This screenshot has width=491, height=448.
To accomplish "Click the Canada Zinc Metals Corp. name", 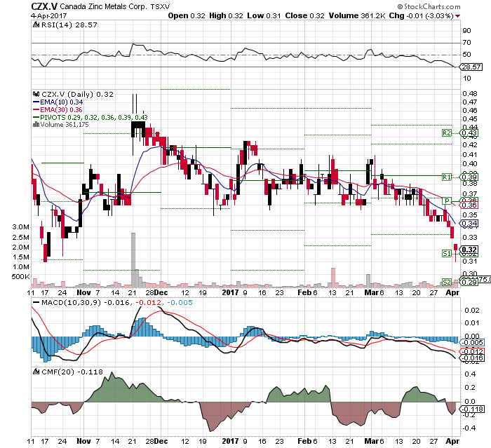I will 103,6.
